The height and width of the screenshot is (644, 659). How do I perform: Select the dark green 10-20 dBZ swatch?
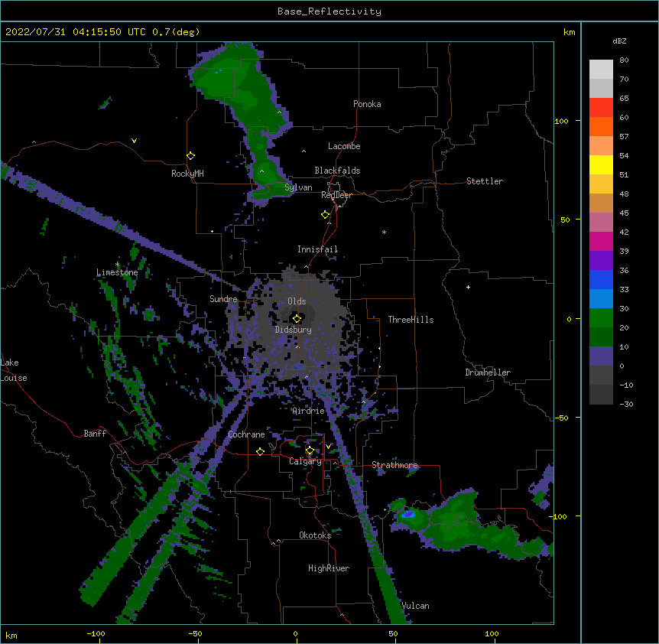[x=601, y=337]
